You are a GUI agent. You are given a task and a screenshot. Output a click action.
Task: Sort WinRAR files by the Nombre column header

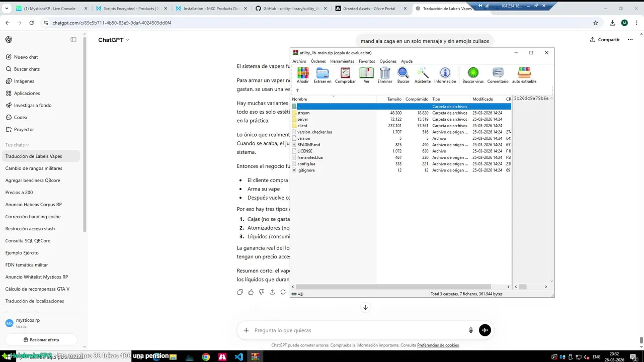tap(334, 99)
